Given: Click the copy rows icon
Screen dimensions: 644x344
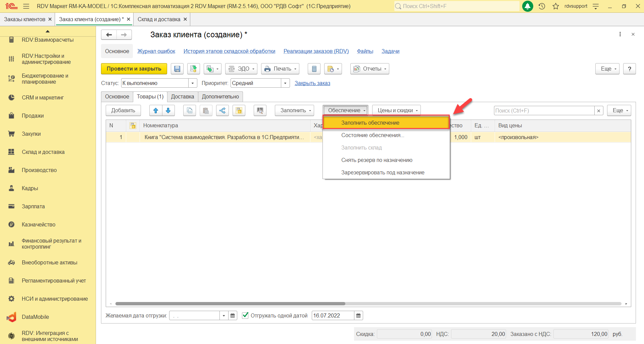Looking at the screenshot, I should pyautogui.click(x=190, y=111).
